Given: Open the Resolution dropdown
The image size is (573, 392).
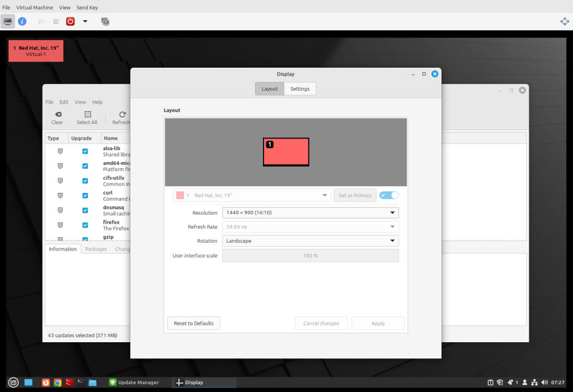Looking at the screenshot, I should (x=310, y=212).
